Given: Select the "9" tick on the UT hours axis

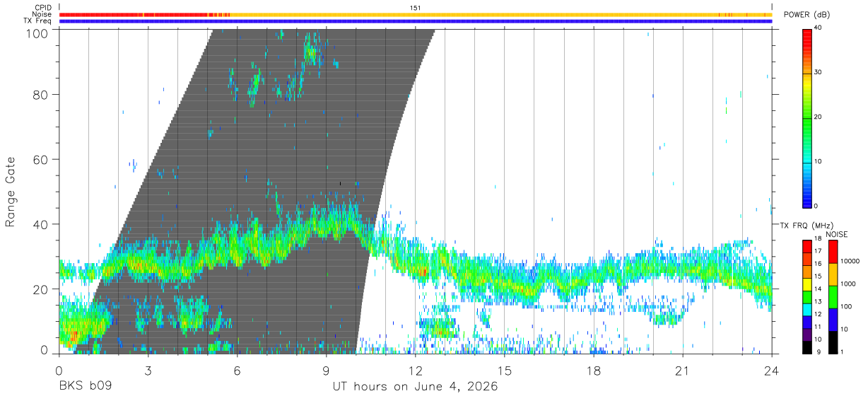Looking at the screenshot, I should click(327, 371).
